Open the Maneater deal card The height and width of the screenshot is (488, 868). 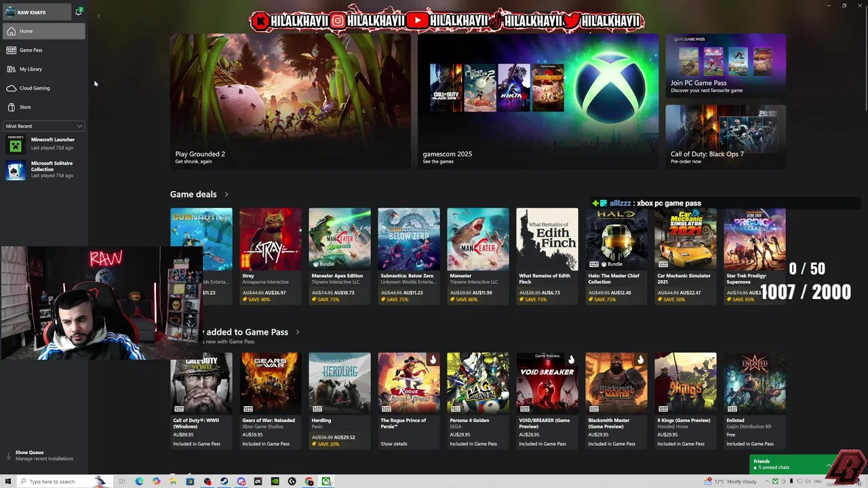pyautogui.click(x=478, y=256)
